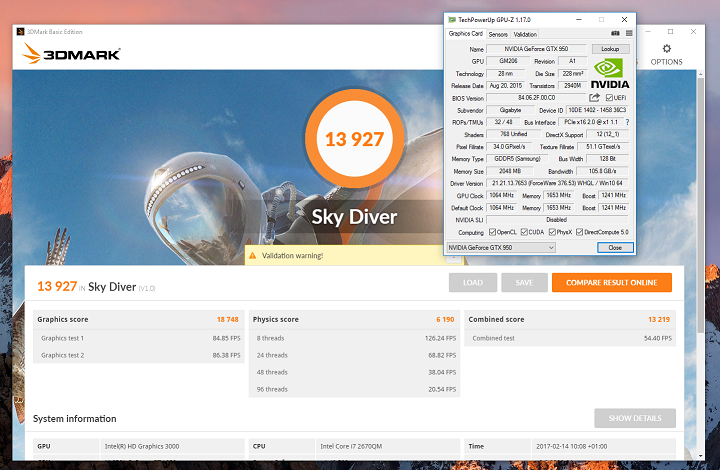Click the SAVE button
720x470 pixels.
pos(524,283)
